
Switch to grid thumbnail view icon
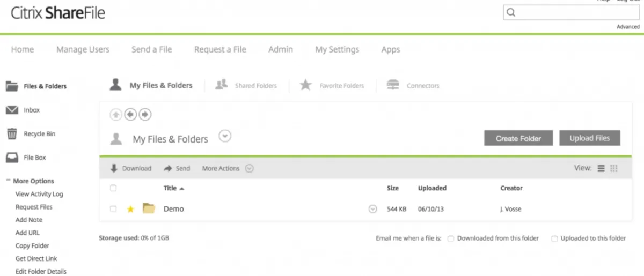coord(614,168)
